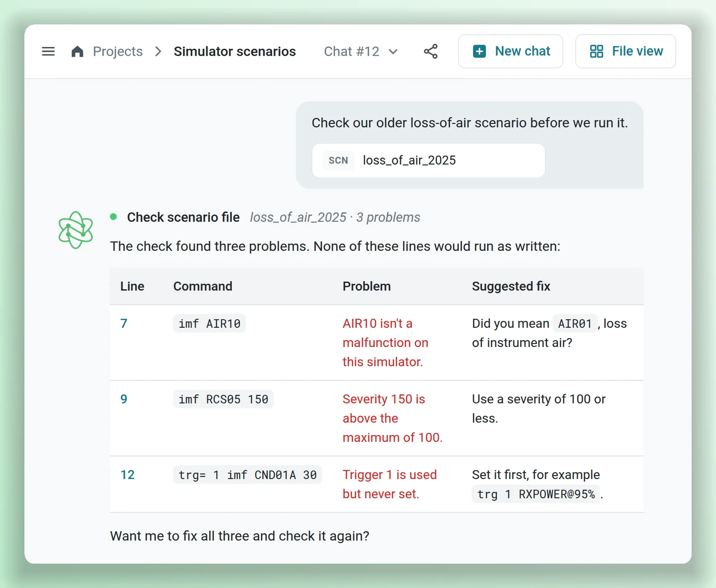Click the Suggested fix column header
This screenshot has width=716, height=588.
tap(511, 286)
